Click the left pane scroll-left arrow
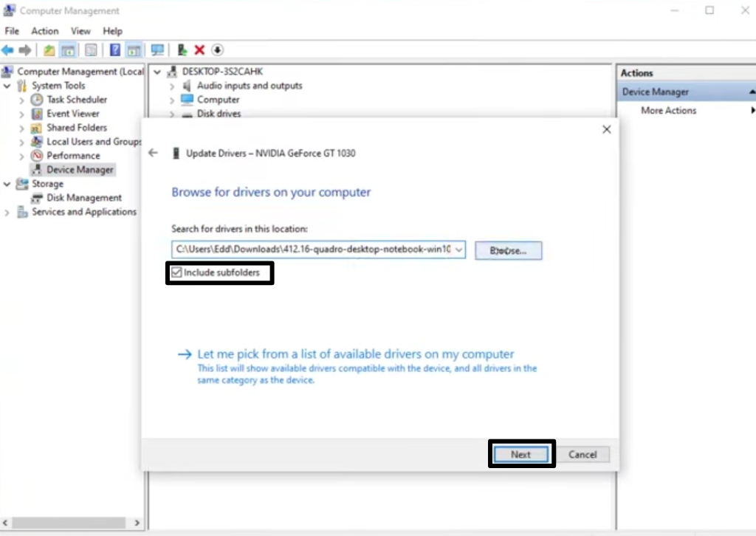This screenshot has height=536, width=756. point(5,523)
